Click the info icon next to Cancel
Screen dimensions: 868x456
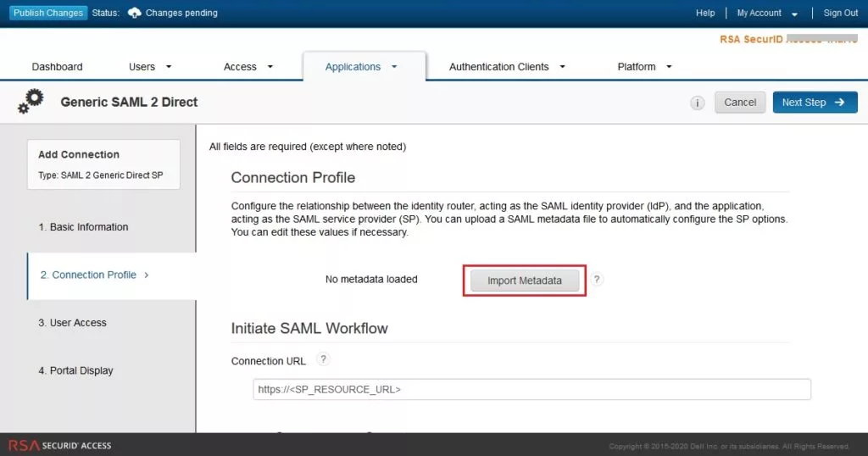click(698, 103)
